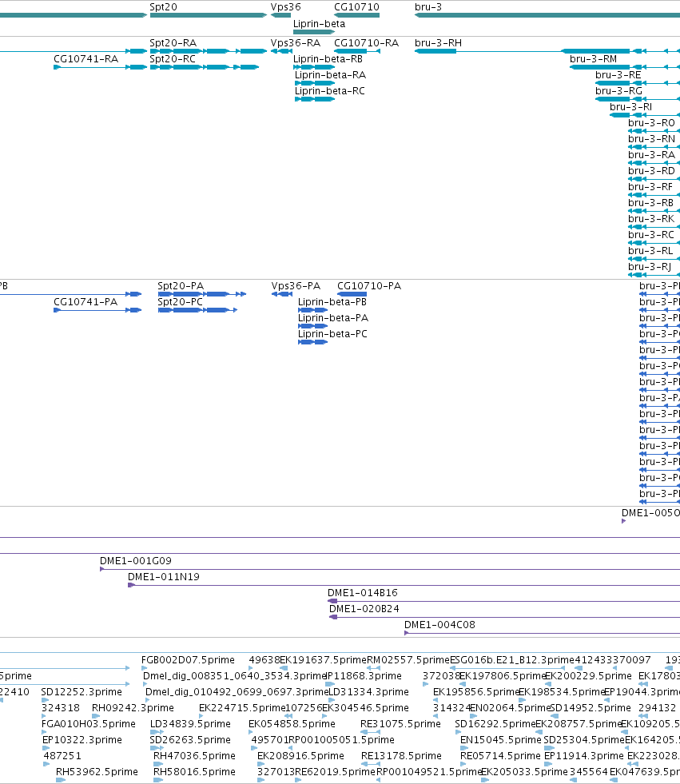
Task: Click EST label RE31075.5prime
Action: (x=400, y=724)
